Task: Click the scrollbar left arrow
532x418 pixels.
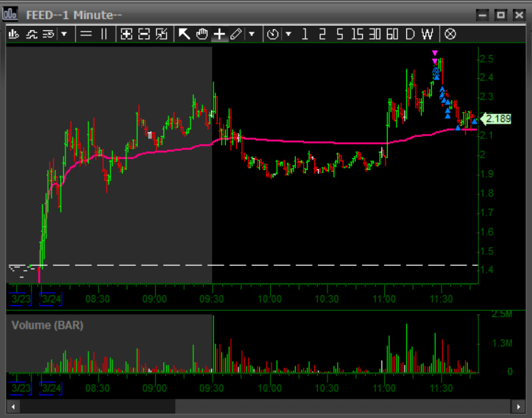Action: pos(13,407)
